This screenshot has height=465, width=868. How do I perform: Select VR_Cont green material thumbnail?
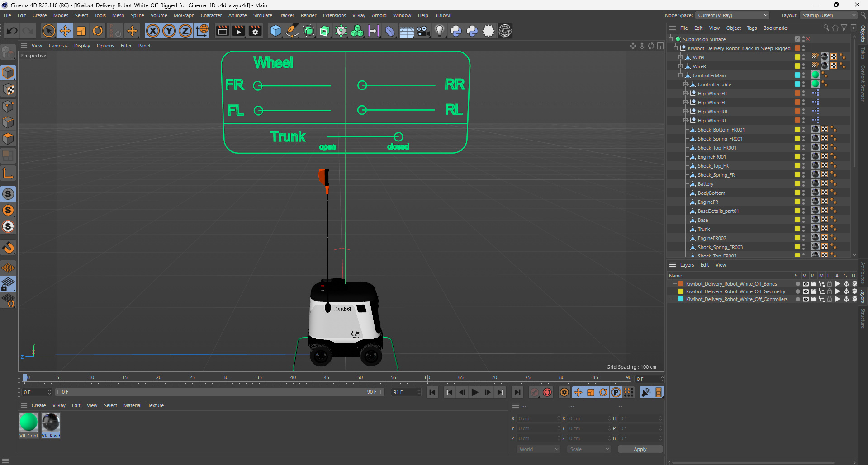pyautogui.click(x=28, y=422)
